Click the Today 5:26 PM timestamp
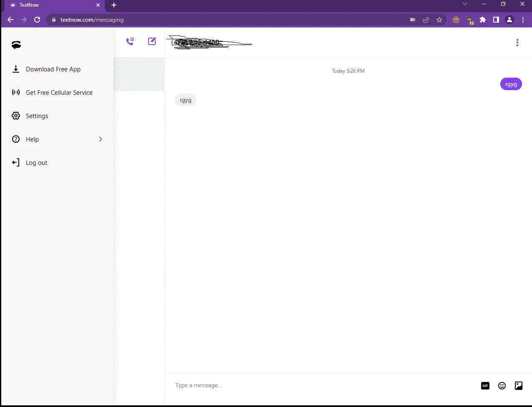This screenshot has height=407, width=532. pos(348,71)
